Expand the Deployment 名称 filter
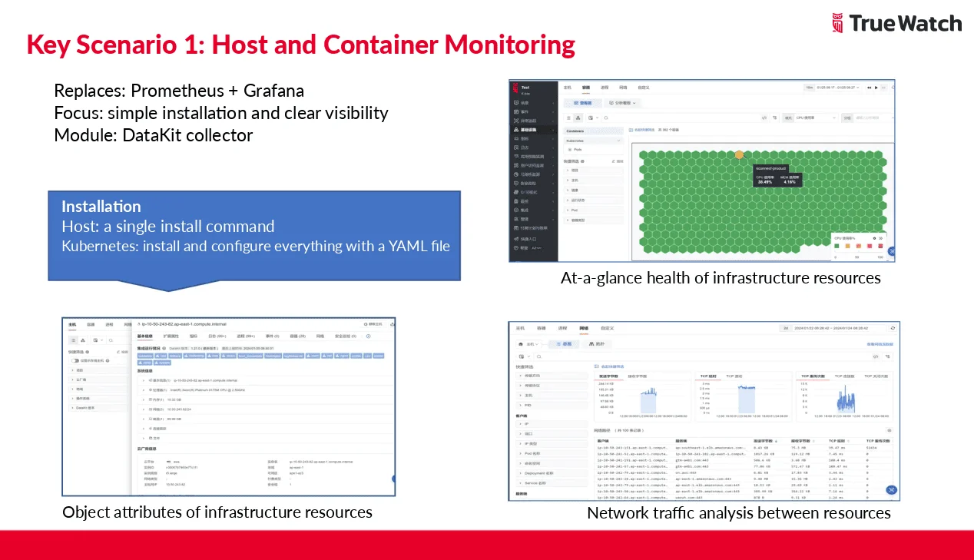 pyautogui.click(x=552, y=473)
